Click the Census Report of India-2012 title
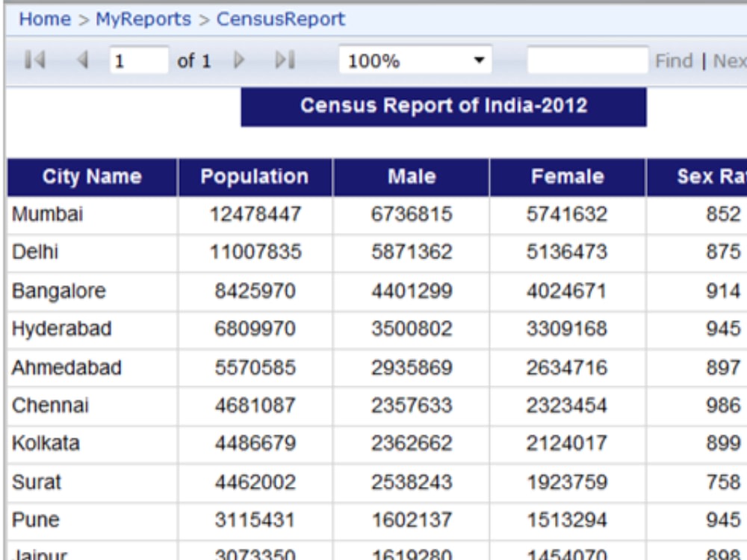Image resolution: width=747 pixels, height=560 pixels. click(x=444, y=106)
